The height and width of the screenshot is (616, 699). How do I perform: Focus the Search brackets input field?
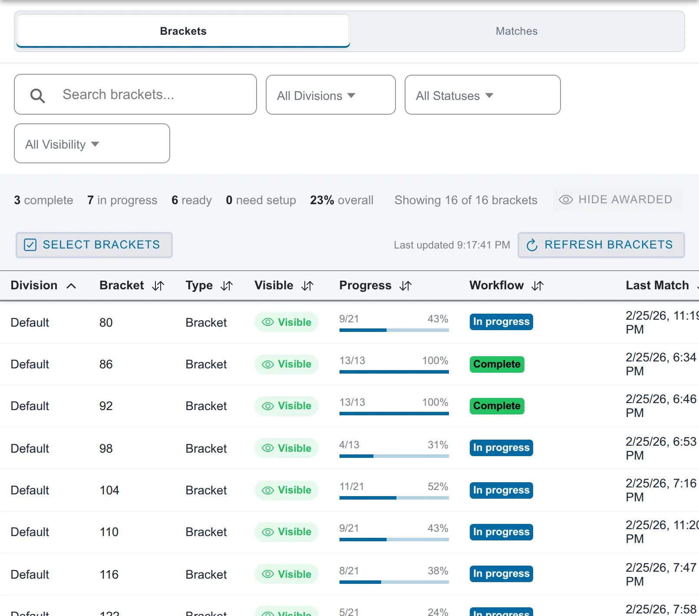[x=135, y=95]
